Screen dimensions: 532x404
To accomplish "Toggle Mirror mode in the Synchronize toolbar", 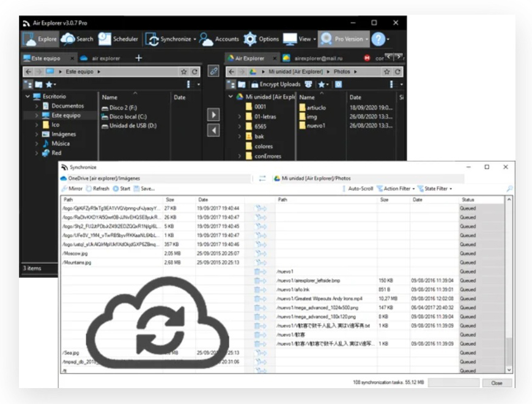I will coord(72,189).
